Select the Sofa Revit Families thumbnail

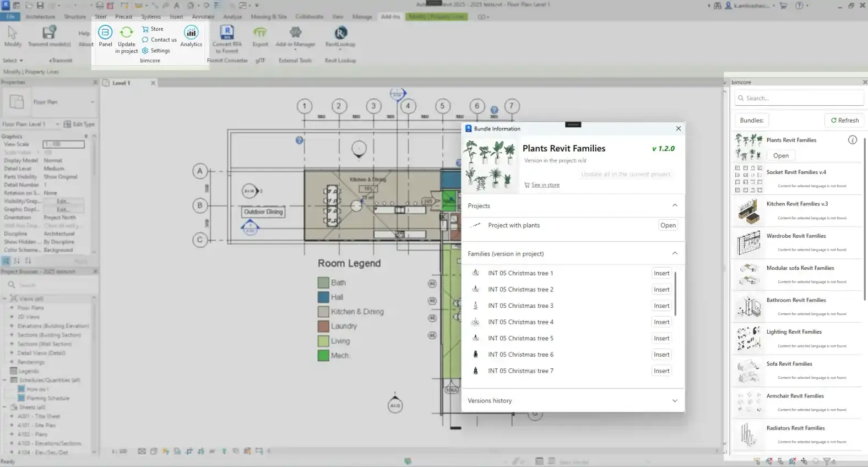coord(748,371)
